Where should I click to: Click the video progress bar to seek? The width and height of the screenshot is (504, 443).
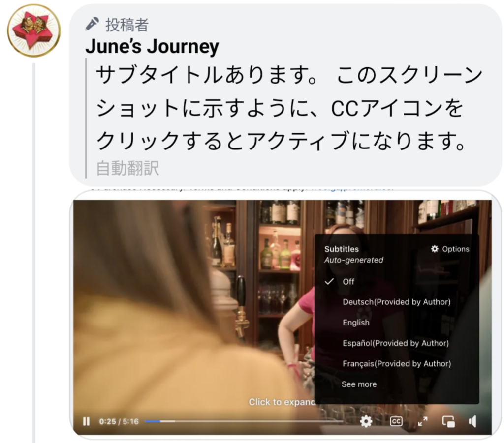(244, 421)
